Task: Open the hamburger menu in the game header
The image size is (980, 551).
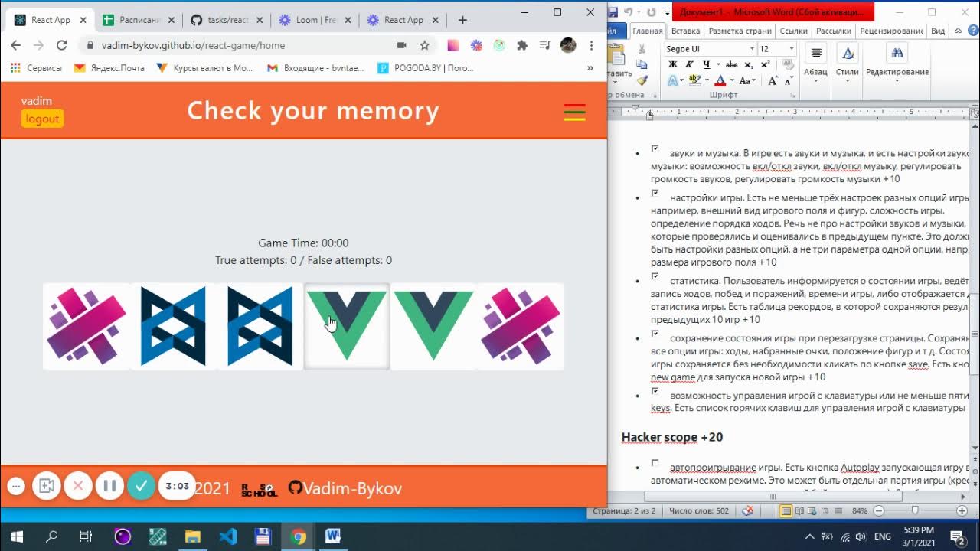Action: point(574,112)
